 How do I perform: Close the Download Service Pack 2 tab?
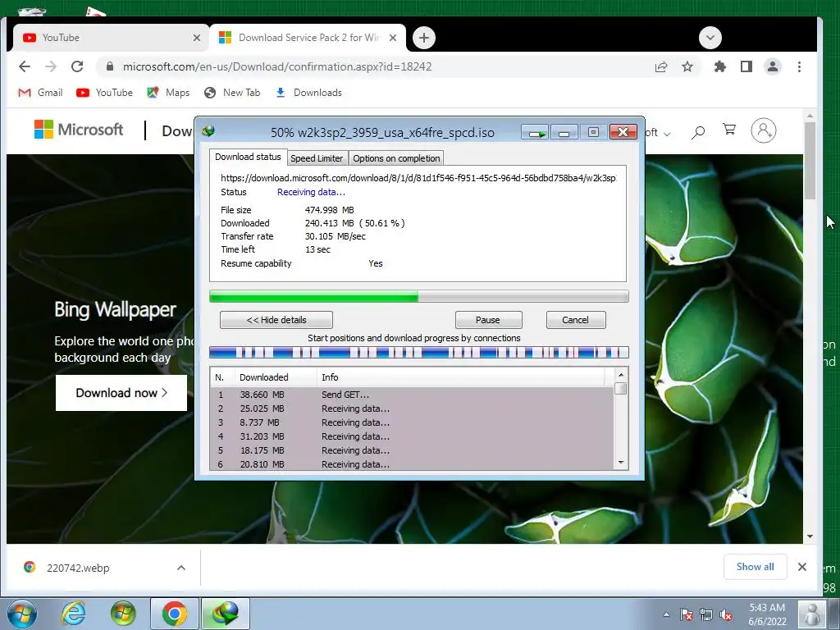pyautogui.click(x=393, y=38)
